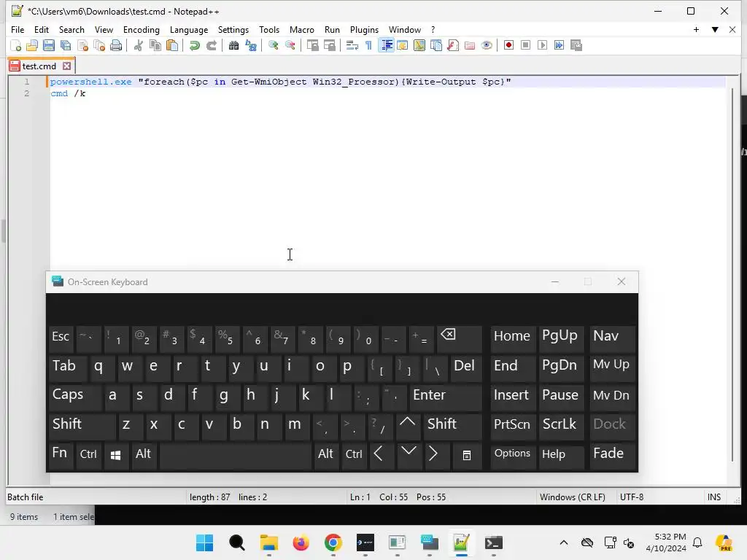Click the New file toolbar icon

(x=16, y=45)
